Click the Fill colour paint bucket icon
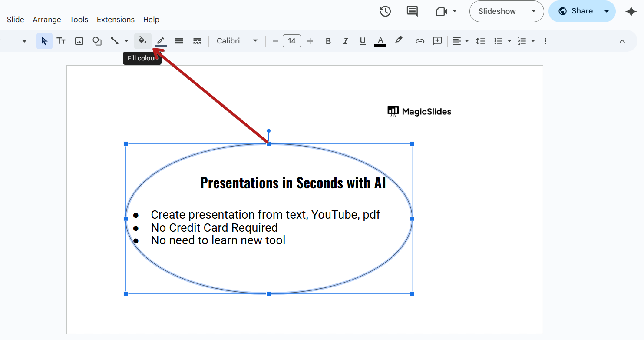The image size is (644, 340). pyautogui.click(x=142, y=41)
